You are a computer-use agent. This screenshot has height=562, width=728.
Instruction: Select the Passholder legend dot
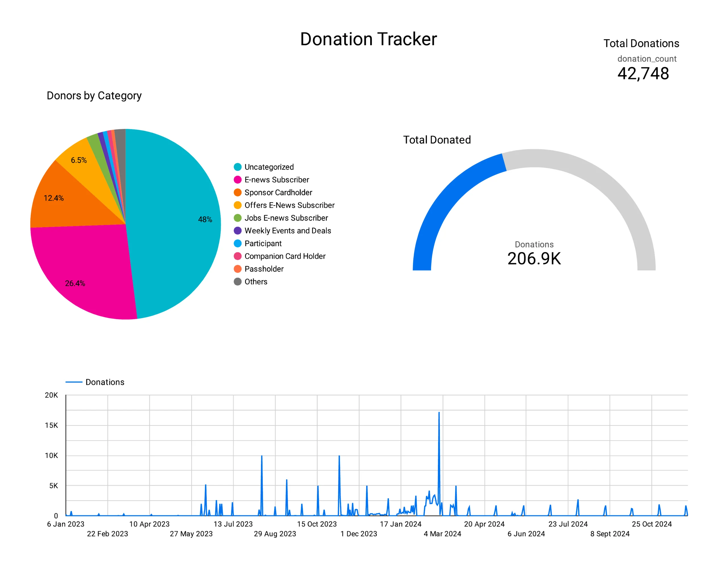pos(238,269)
